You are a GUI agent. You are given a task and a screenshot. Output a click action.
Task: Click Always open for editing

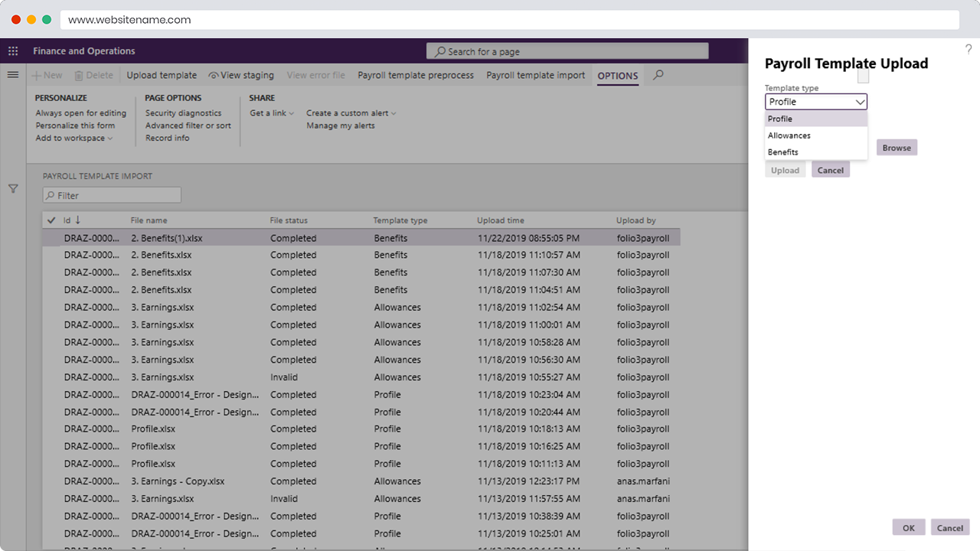(81, 113)
